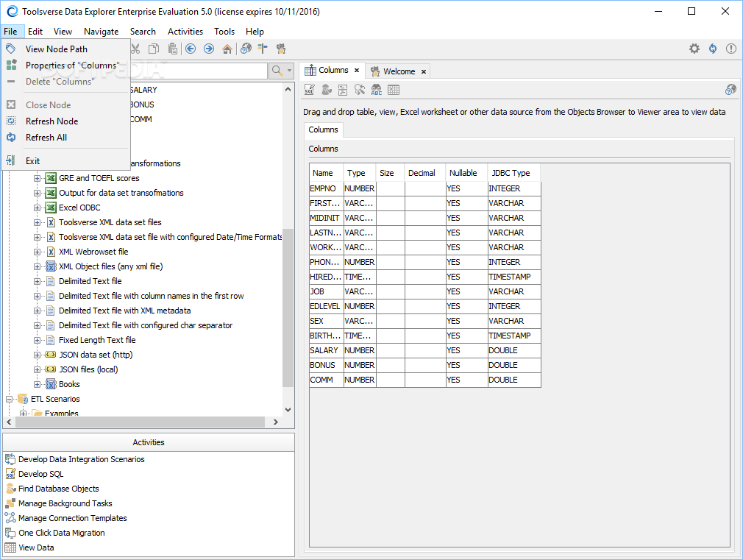Image resolution: width=743 pixels, height=560 pixels.
Task: Click the globe icon at right of the Columns toolbar
Action: pyautogui.click(x=730, y=90)
